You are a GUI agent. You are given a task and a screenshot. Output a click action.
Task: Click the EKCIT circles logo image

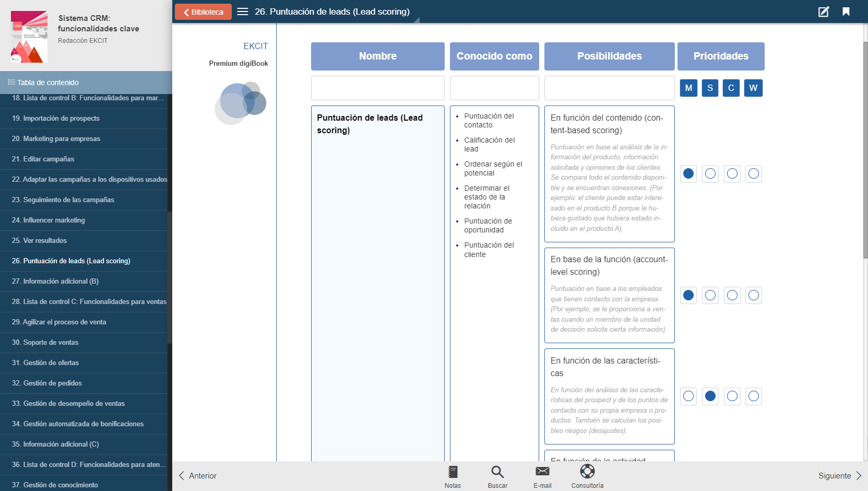[x=241, y=103]
